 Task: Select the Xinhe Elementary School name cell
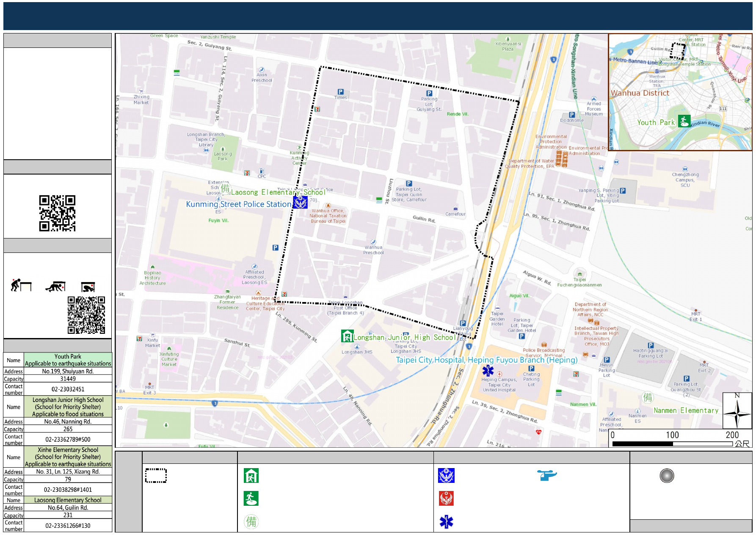pyautogui.click(x=68, y=457)
